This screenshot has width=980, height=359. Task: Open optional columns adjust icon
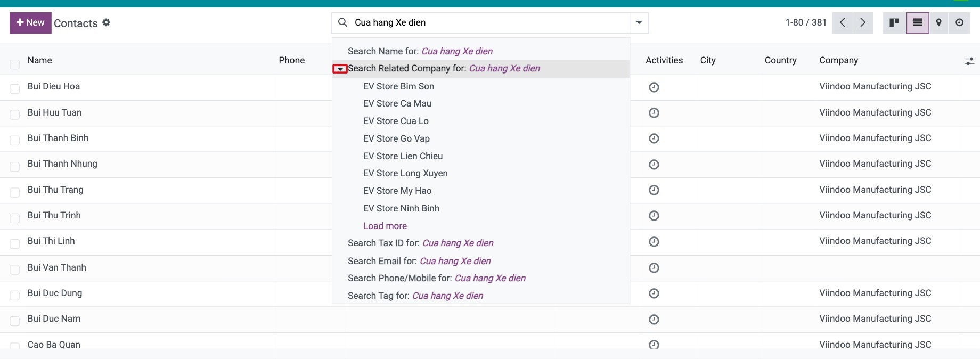[969, 61]
